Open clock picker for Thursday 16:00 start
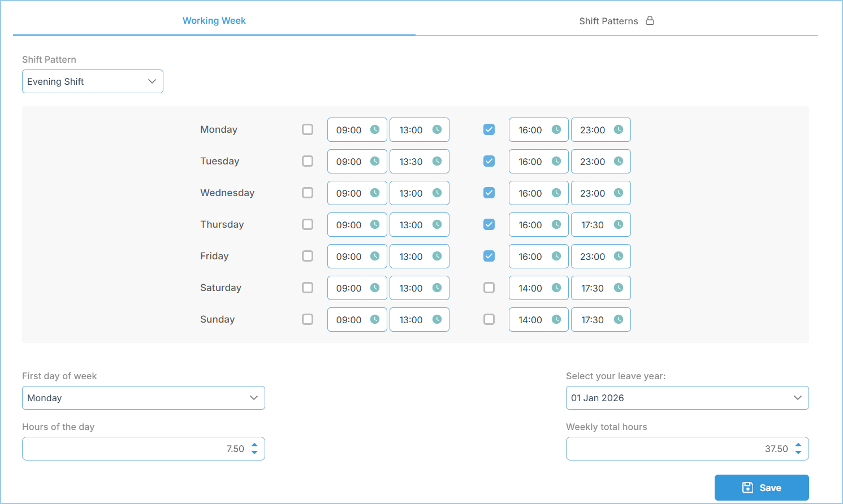This screenshot has width=843, height=504. pyautogui.click(x=556, y=224)
